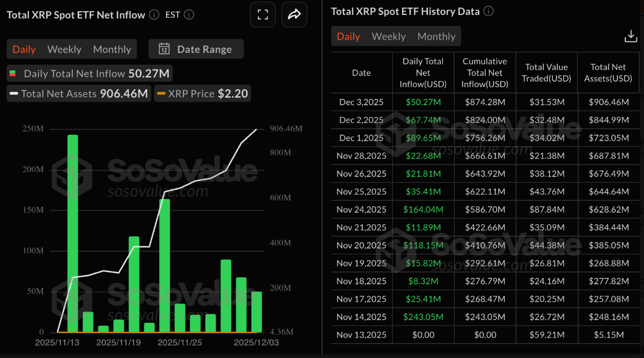Image resolution: width=644 pixels, height=358 pixels.
Task: Switch chart to Monthly view
Action: coord(112,49)
